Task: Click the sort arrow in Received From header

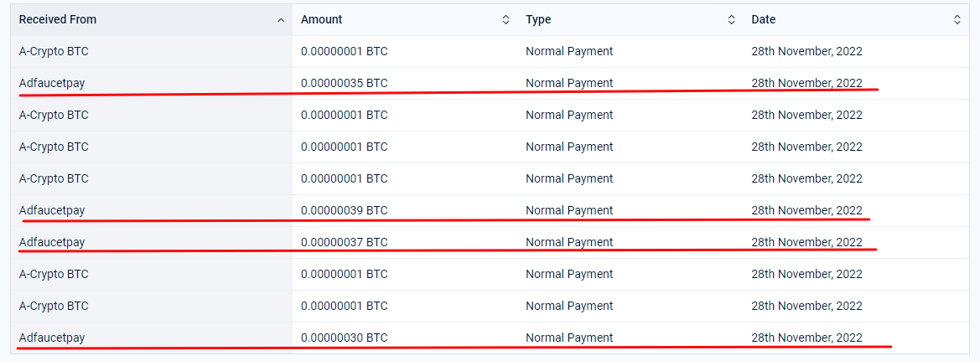Action: tap(281, 20)
